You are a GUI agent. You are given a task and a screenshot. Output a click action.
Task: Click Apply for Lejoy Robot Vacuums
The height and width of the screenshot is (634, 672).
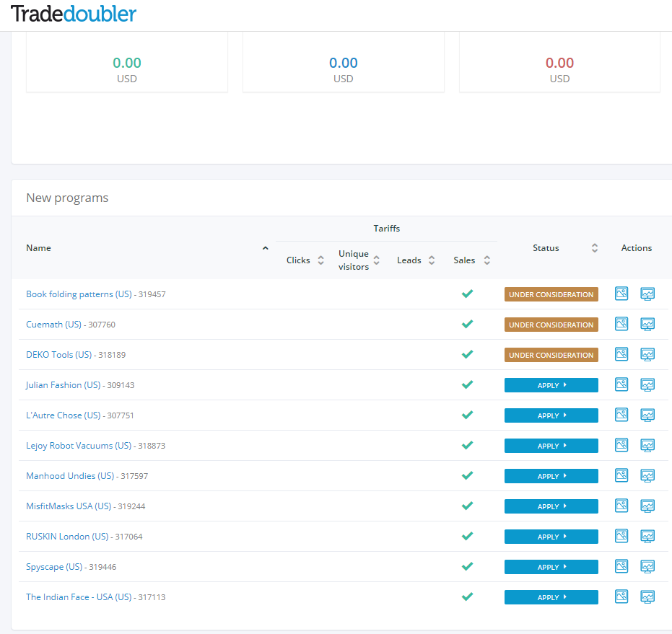click(551, 446)
